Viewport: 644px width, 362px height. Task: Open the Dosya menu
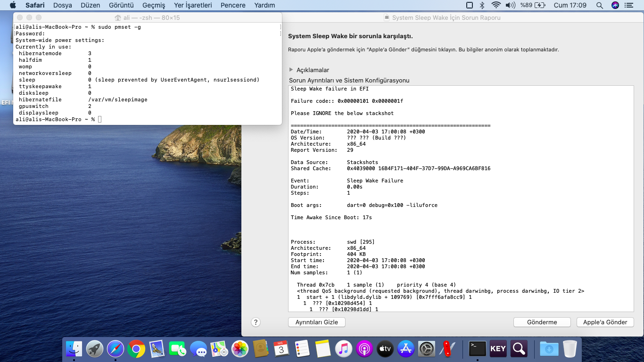click(63, 5)
